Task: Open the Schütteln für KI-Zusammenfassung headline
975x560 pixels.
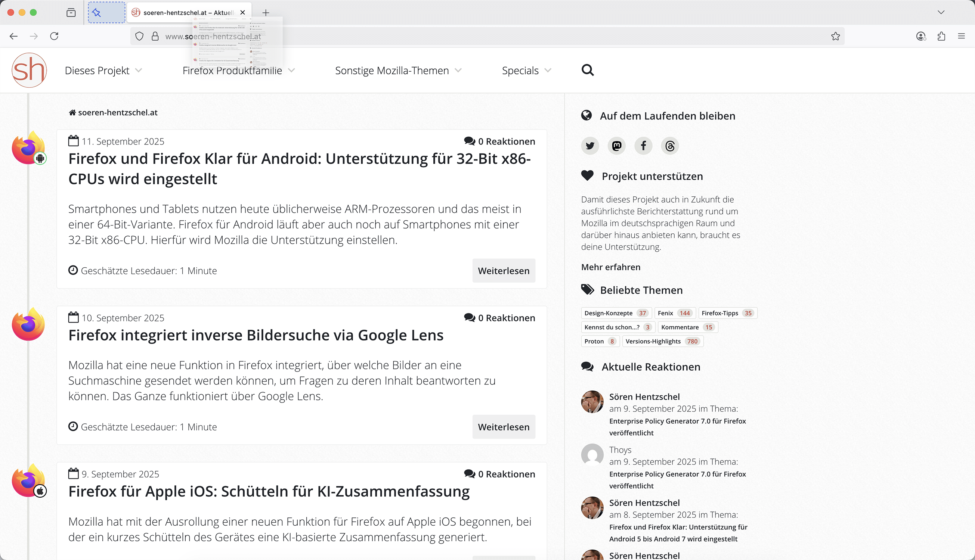Action: (x=269, y=491)
